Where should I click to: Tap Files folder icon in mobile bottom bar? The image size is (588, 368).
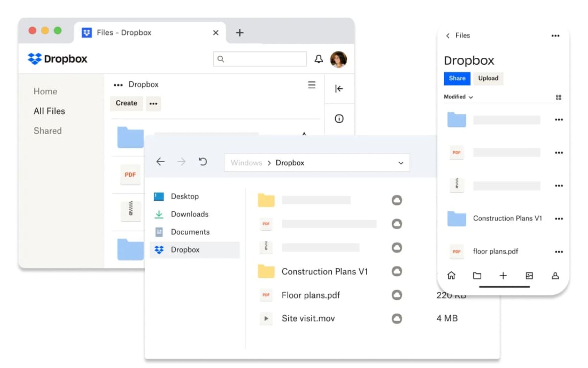(477, 276)
